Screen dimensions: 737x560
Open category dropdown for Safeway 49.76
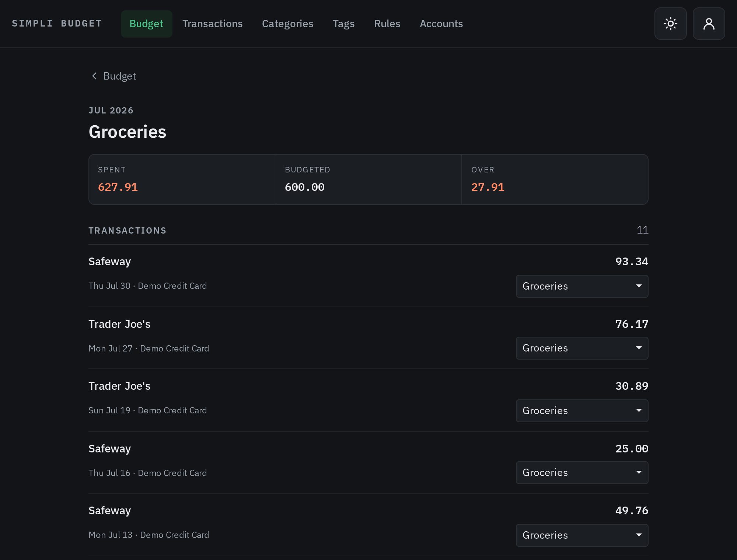[x=582, y=535]
